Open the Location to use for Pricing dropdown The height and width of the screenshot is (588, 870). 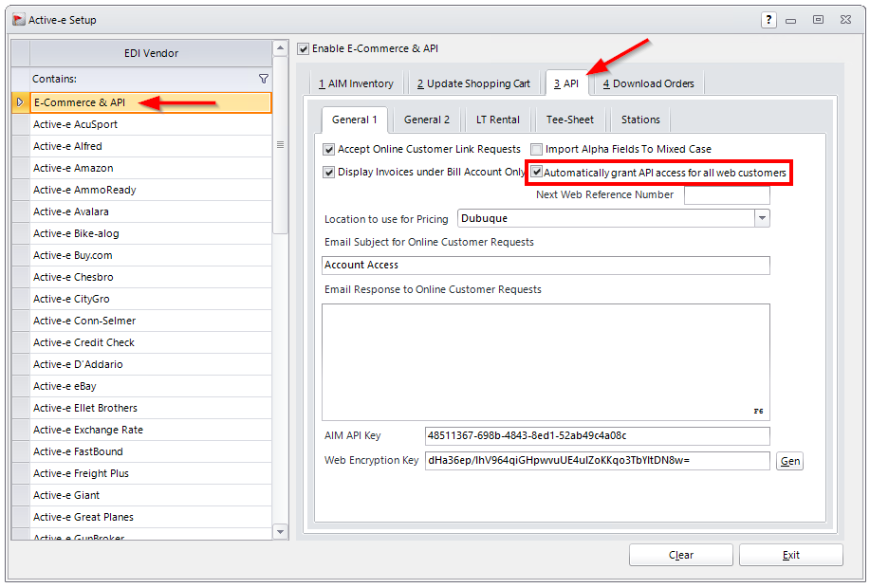[x=762, y=218]
